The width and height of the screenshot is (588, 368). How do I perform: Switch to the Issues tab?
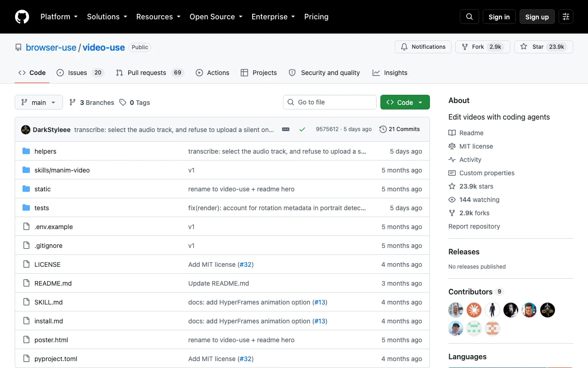(x=80, y=73)
